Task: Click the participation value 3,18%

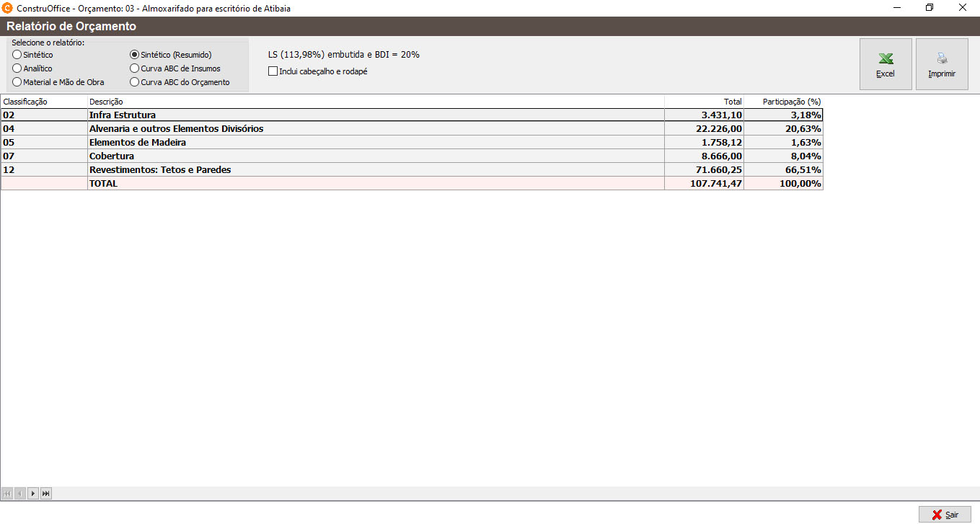Action: click(805, 115)
